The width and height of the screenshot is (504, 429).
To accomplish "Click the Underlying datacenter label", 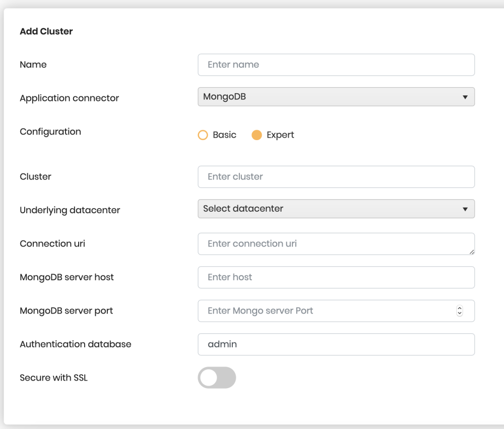I will 70,210.
